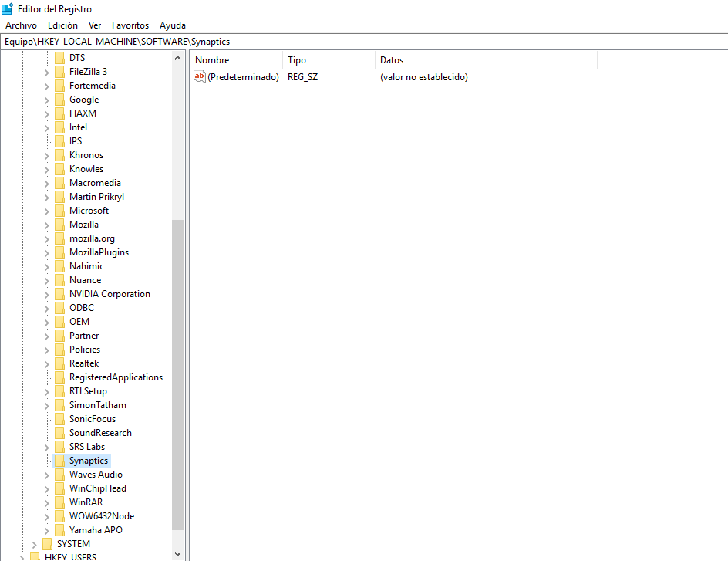Open the Favoritos menu

point(130,25)
